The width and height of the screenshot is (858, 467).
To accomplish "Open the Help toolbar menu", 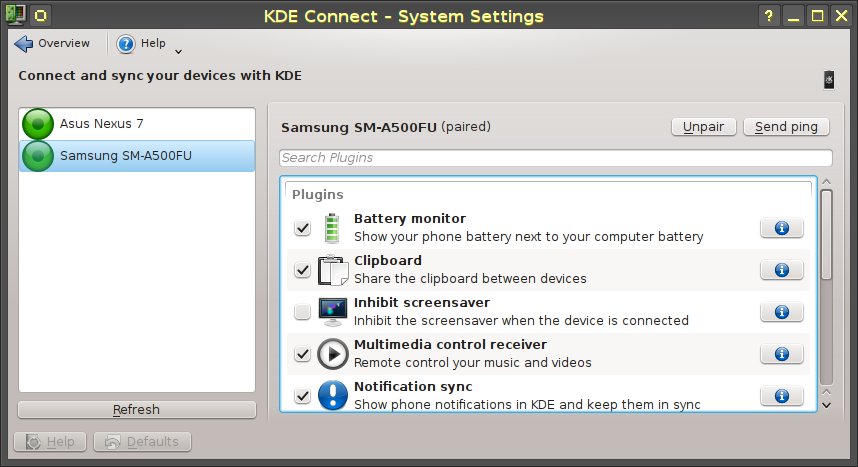I will click(x=141, y=44).
